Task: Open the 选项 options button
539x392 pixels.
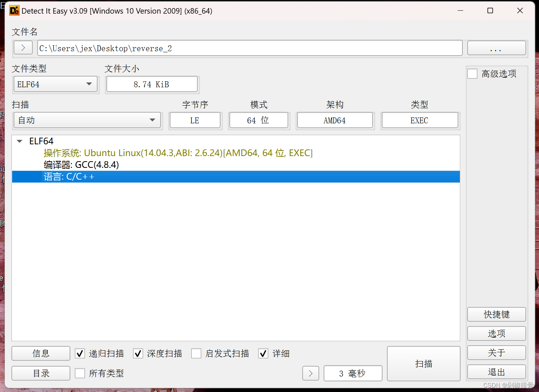Action: (496, 333)
